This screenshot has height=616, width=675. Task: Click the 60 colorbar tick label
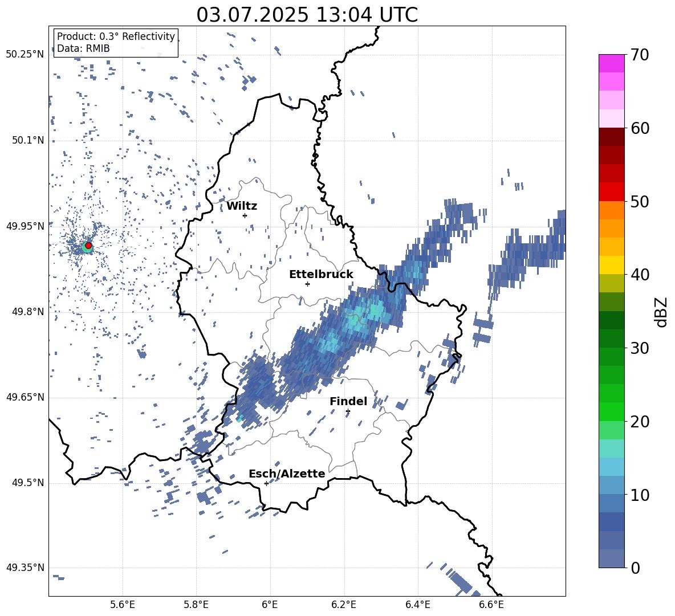[x=640, y=128]
